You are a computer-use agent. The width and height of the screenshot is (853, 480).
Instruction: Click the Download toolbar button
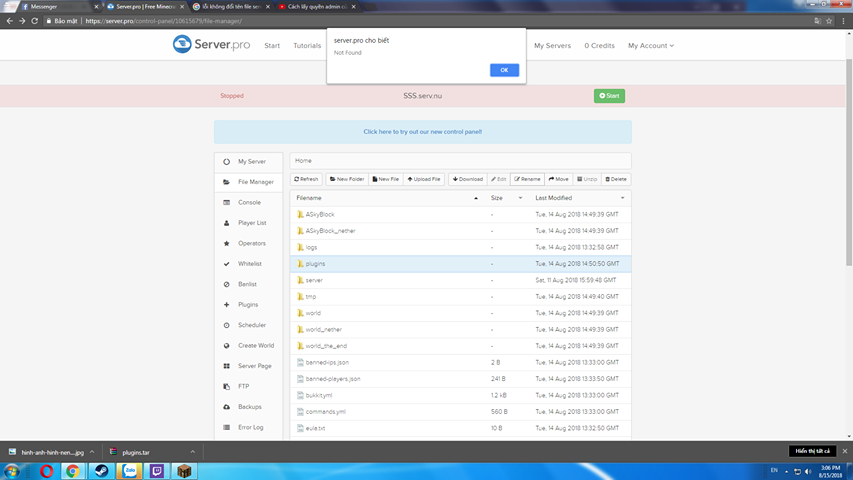coord(467,179)
